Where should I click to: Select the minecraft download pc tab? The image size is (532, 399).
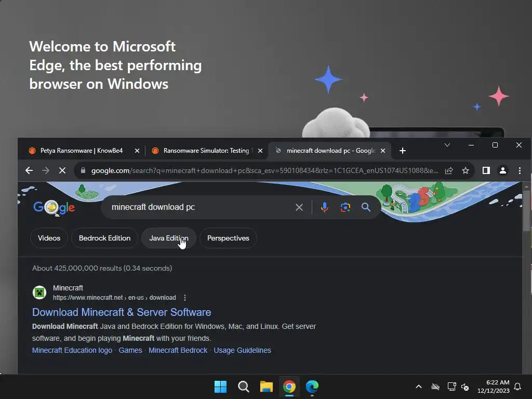coord(329,151)
